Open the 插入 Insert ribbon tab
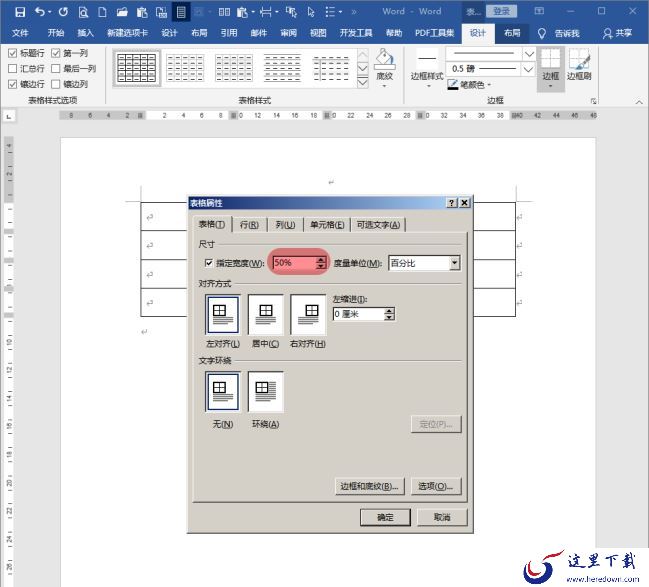The width and height of the screenshot is (649, 587). pyautogui.click(x=86, y=33)
